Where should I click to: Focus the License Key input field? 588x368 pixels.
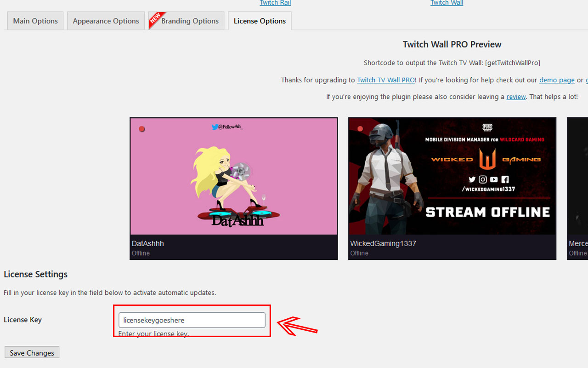[192, 320]
